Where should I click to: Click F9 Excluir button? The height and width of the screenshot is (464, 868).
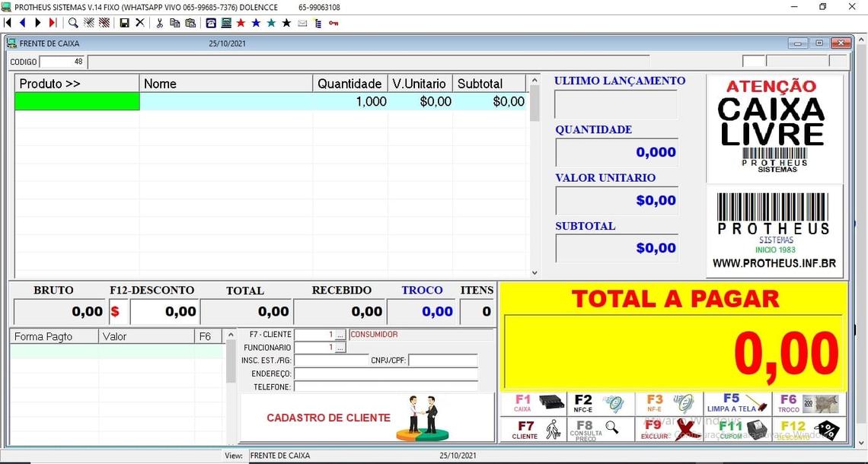pos(669,429)
